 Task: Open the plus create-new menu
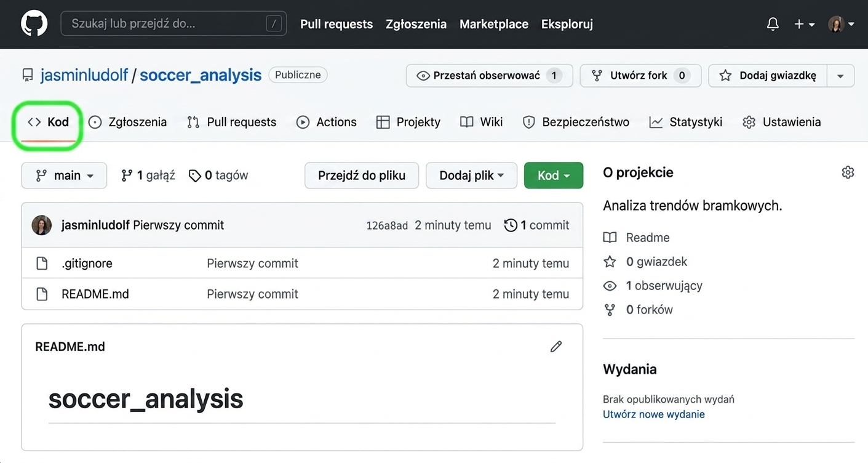(x=804, y=24)
